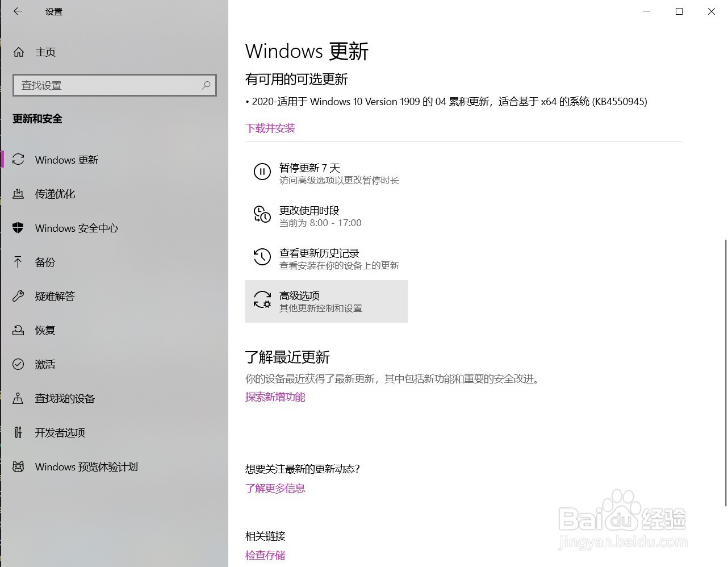Click the gear-sync icon for 高级选项

coord(262,299)
